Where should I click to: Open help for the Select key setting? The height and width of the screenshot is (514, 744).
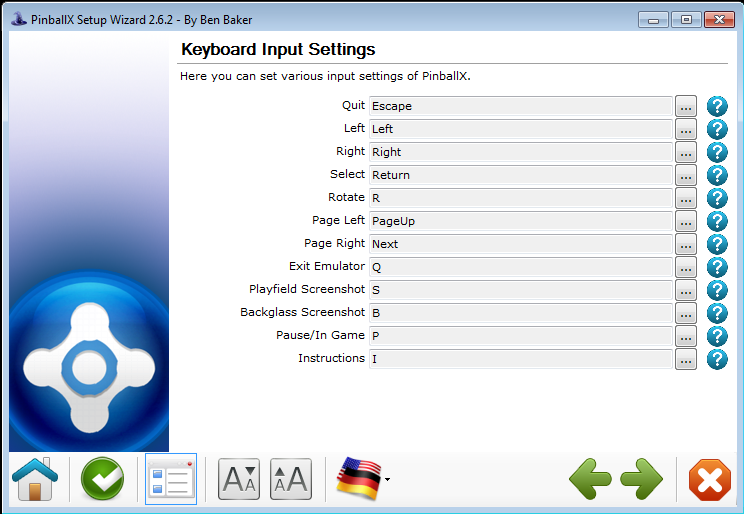717,175
